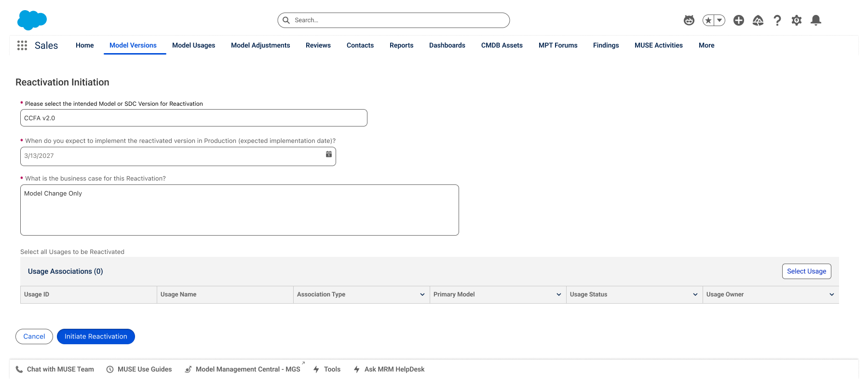This screenshot has height=379, width=868.
Task: Open the MUSE Activities tab
Action: (659, 45)
